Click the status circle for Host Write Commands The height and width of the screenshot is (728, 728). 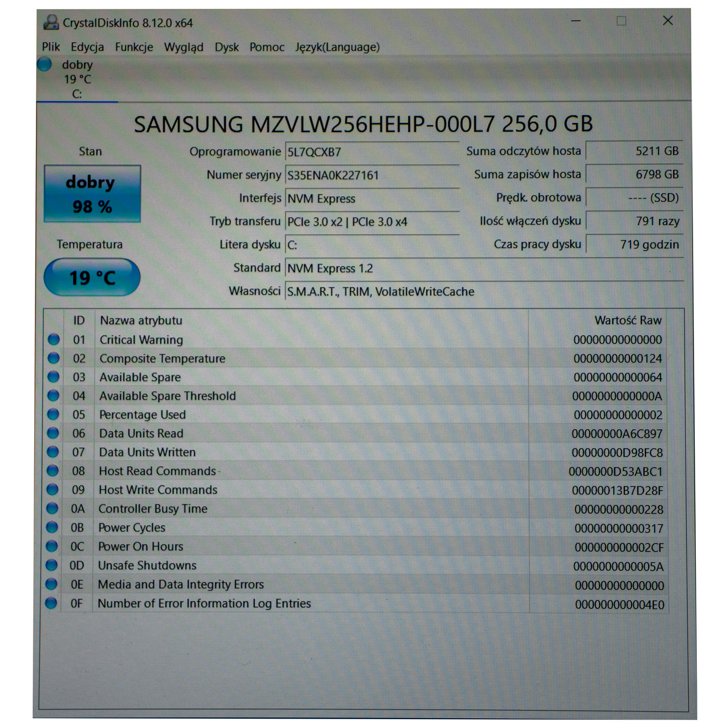pyautogui.click(x=53, y=489)
